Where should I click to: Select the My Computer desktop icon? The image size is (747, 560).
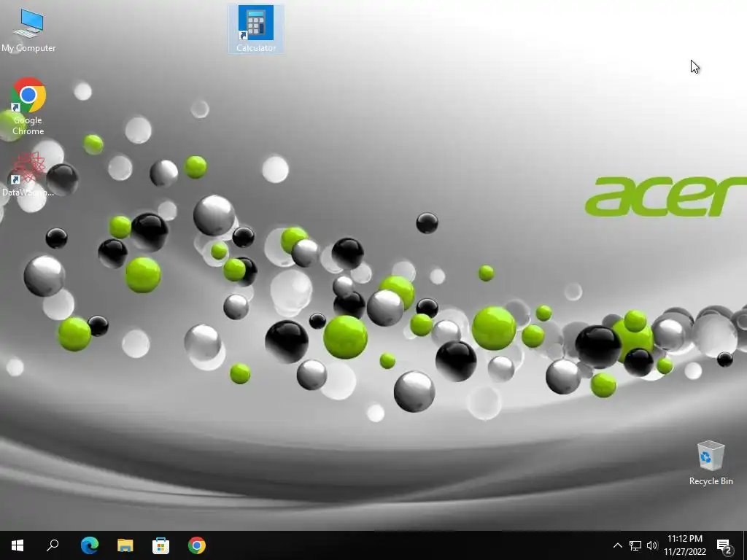[x=28, y=30]
